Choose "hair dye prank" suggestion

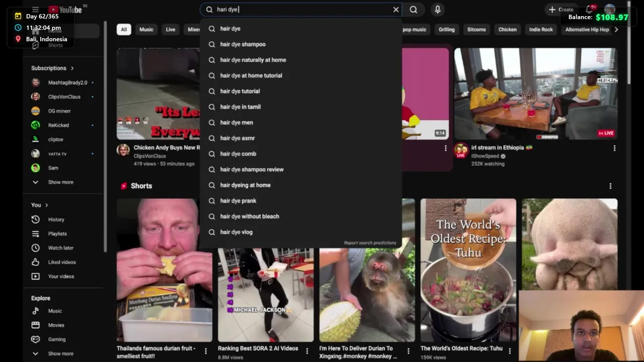(x=301, y=201)
